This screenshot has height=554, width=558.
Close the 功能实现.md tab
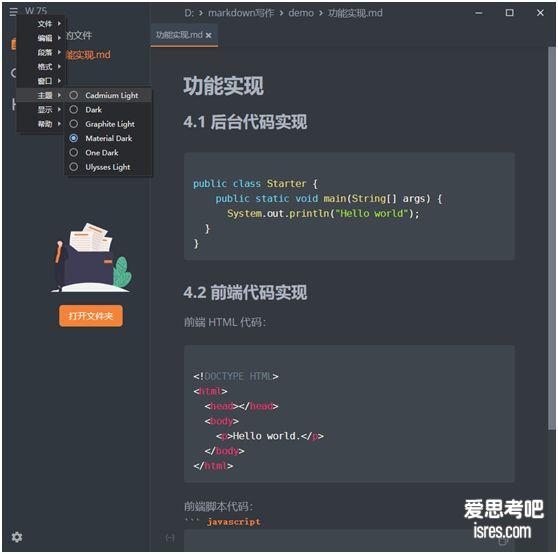point(209,35)
